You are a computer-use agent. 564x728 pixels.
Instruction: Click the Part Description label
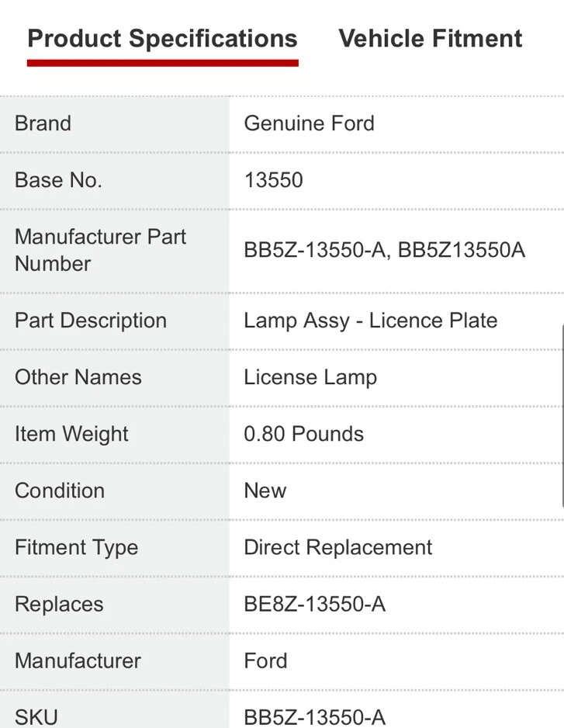90,320
